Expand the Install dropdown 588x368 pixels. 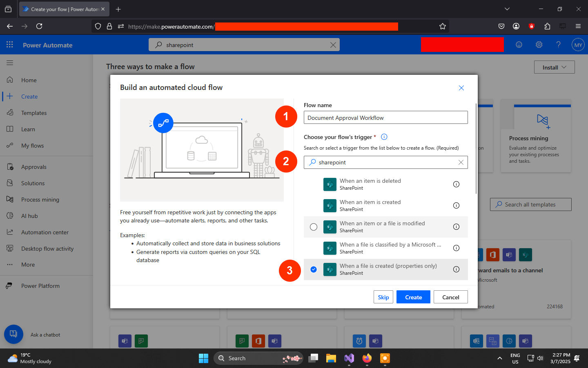[x=554, y=67]
